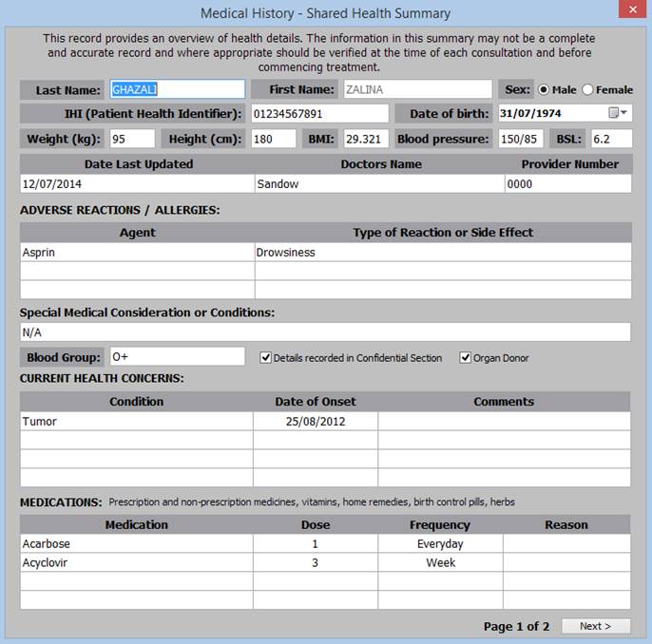
Task: Edit the Blood Group field
Action: pos(177,357)
